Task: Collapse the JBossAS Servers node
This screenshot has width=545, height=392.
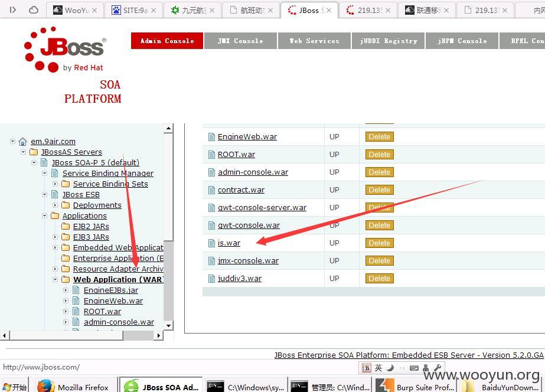Action: 23,152
